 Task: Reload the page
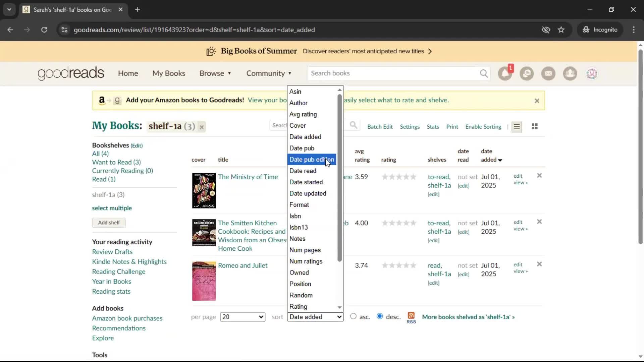[x=44, y=30]
